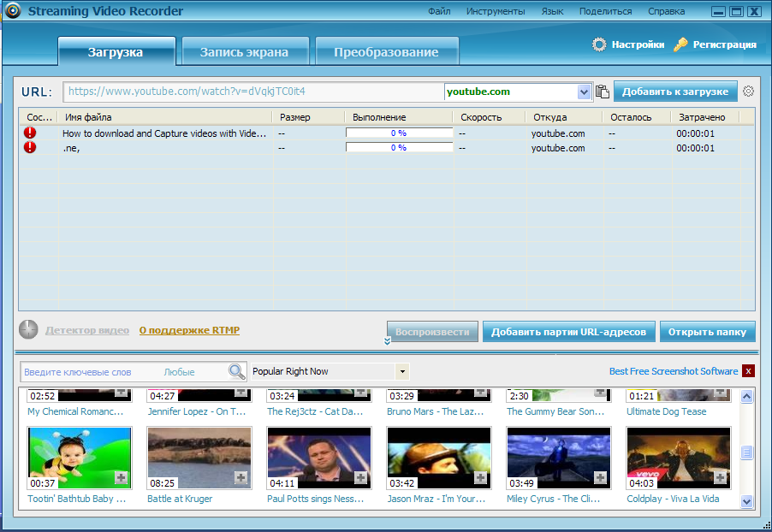Click progress bar of the .ne, download
The image size is (772, 532).
[x=399, y=148]
